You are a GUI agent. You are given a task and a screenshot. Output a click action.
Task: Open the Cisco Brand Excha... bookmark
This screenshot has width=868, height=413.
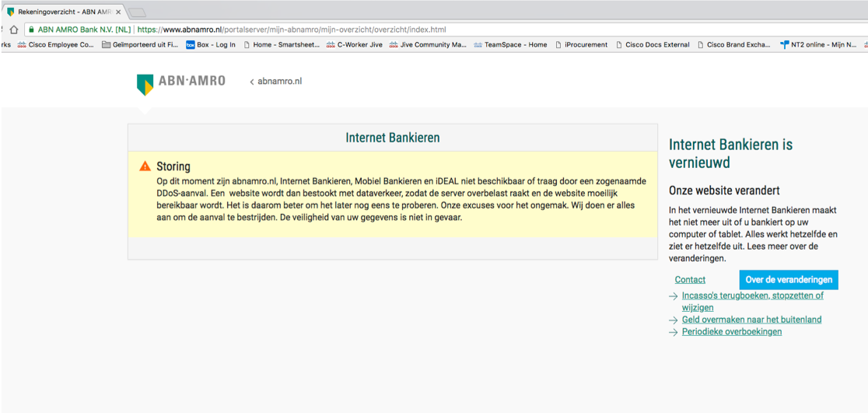pyautogui.click(x=734, y=45)
